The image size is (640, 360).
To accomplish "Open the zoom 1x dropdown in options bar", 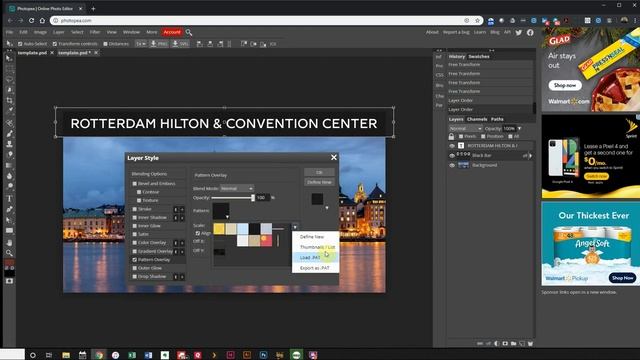I will point(141,44).
